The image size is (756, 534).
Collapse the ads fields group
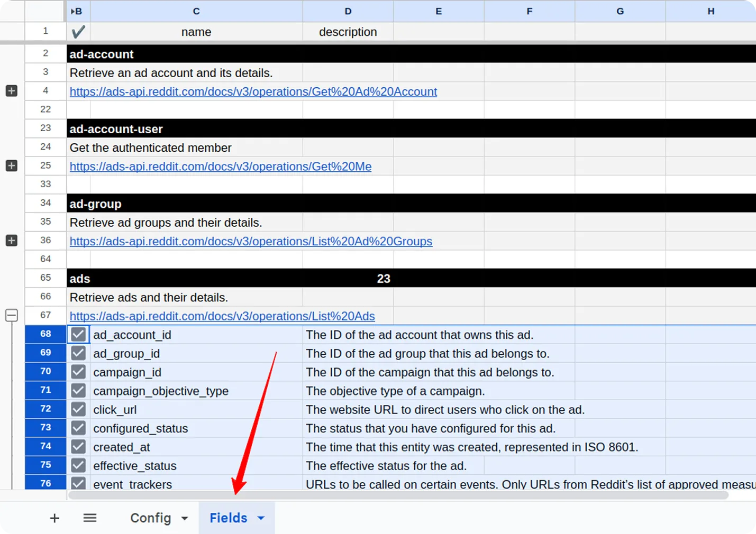pos(11,315)
